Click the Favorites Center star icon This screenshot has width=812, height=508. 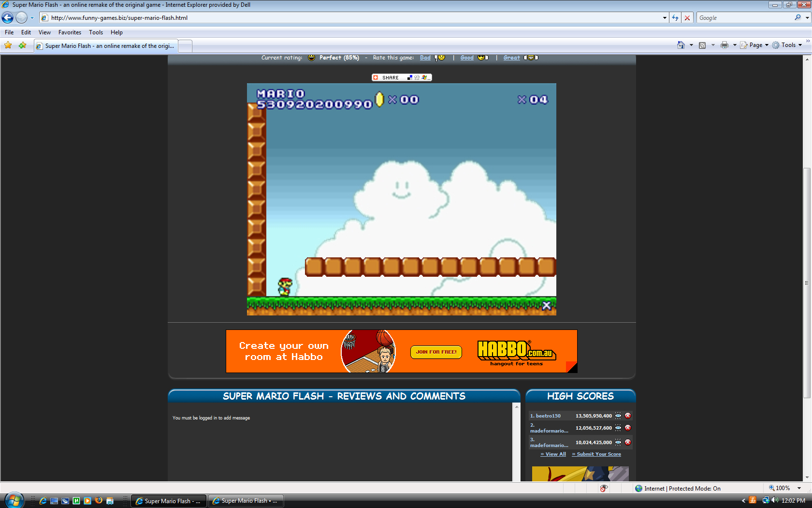tap(8, 45)
